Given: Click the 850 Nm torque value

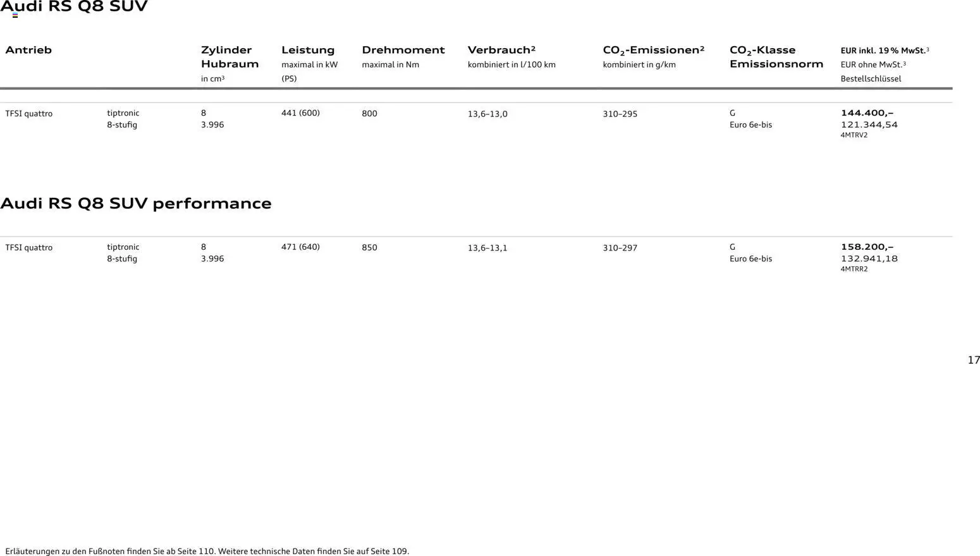Looking at the screenshot, I should [369, 248].
